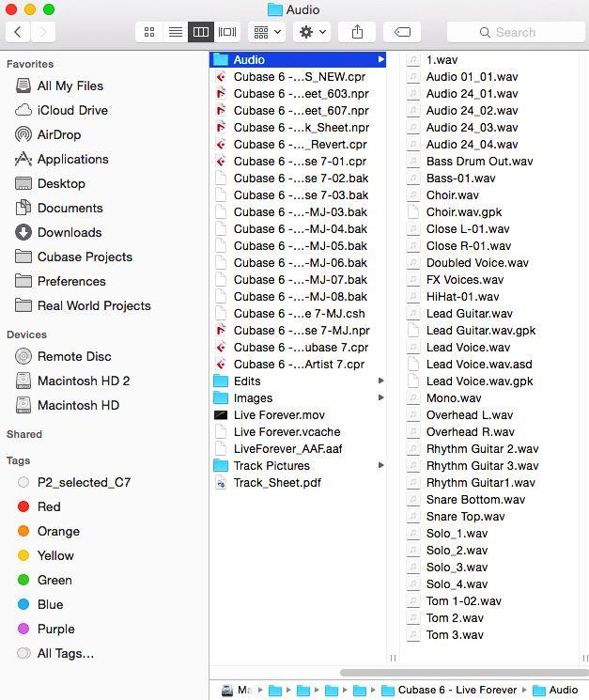Filter by Blue tag
The height and width of the screenshot is (700, 589).
pyautogui.click(x=40, y=604)
